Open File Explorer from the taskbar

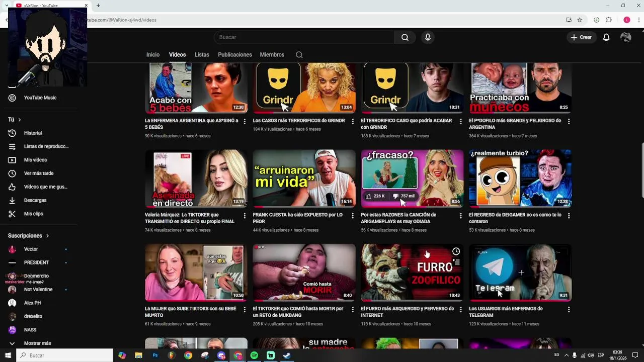[x=138, y=355]
